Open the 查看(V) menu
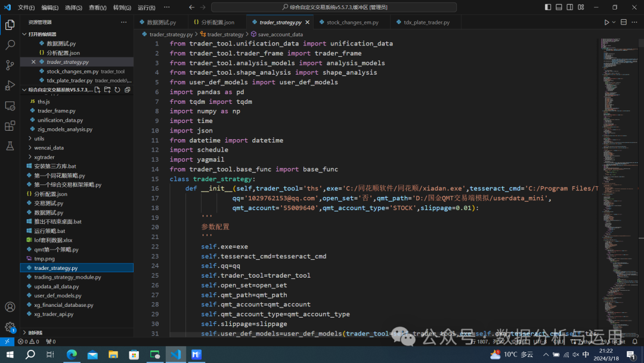 tap(98, 7)
